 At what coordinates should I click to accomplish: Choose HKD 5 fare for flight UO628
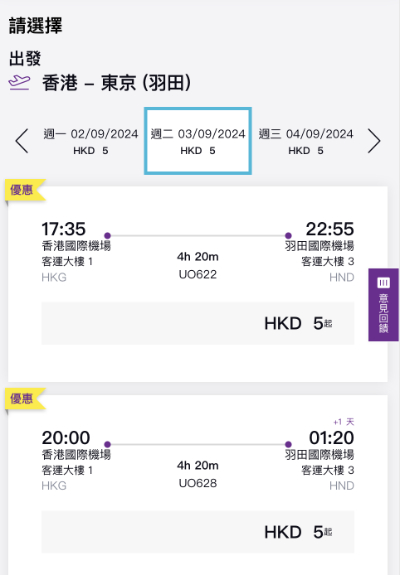198,532
